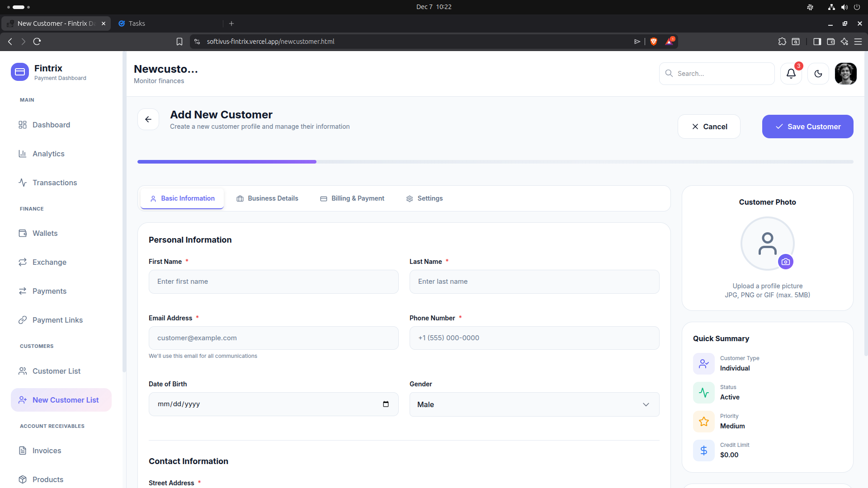Open Payment Links in the sidebar
Screen dimensions: 868x488
point(57,320)
